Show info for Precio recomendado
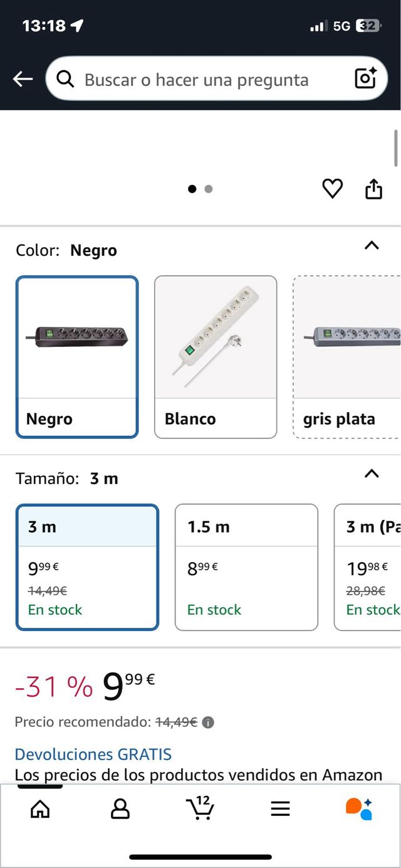This screenshot has width=401, height=868. [209, 722]
